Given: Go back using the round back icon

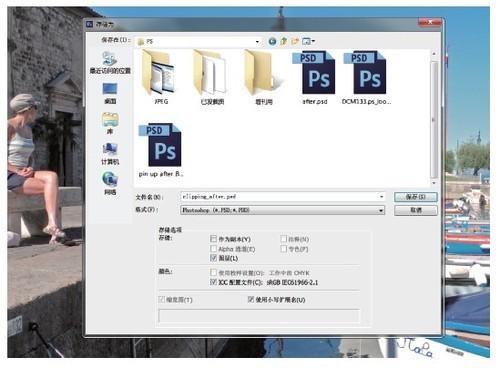Looking at the screenshot, I should (x=272, y=41).
